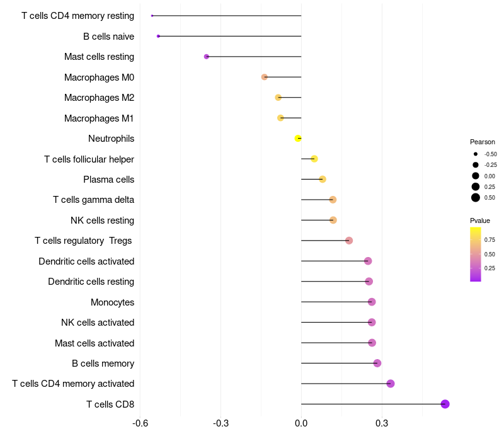Screen dimensions: 504x441
Task: Click the Pvalue color gradient bar
Action: coord(476,255)
